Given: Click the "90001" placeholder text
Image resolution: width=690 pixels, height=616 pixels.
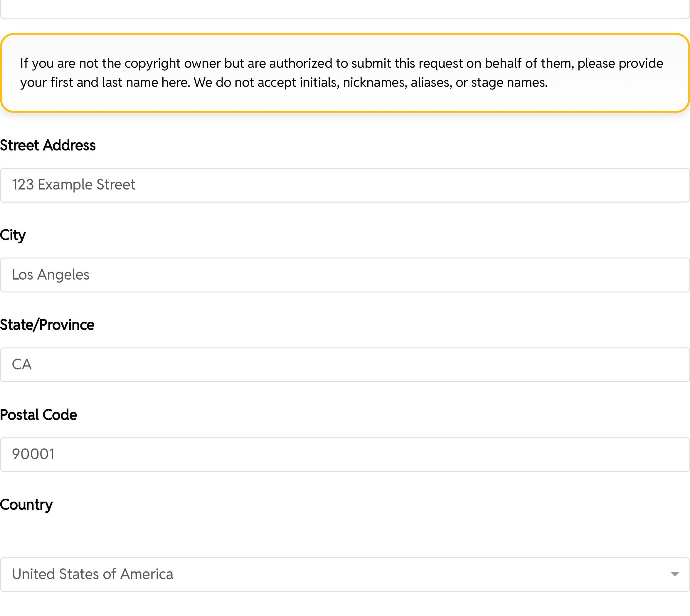Looking at the screenshot, I should pos(33,454).
